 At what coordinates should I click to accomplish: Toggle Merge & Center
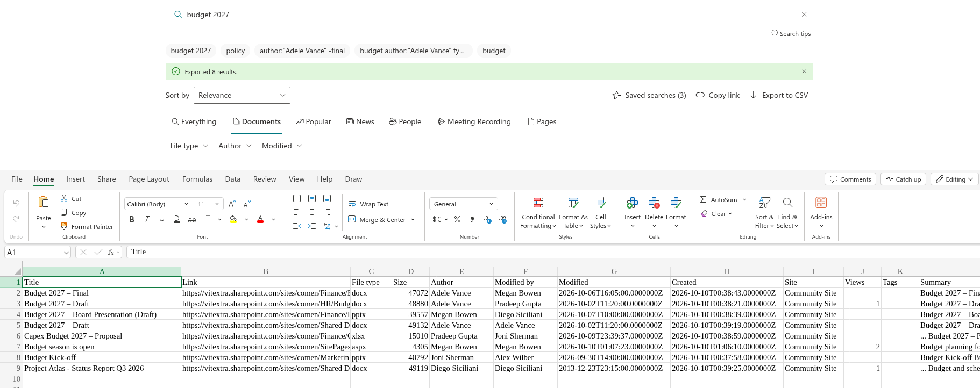point(377,219)
